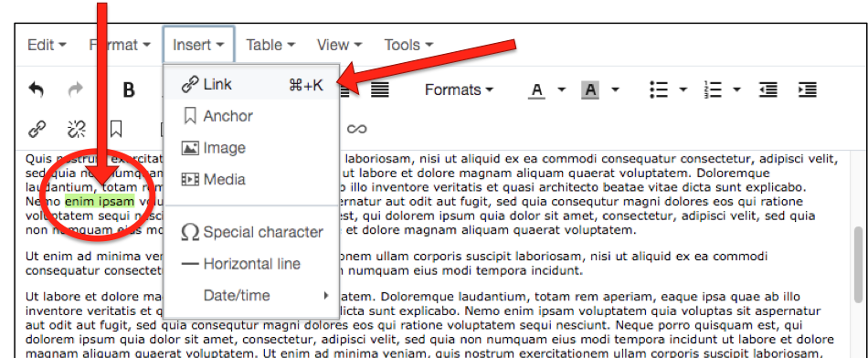Click the bullet list icon

click(x=659, y=89)
